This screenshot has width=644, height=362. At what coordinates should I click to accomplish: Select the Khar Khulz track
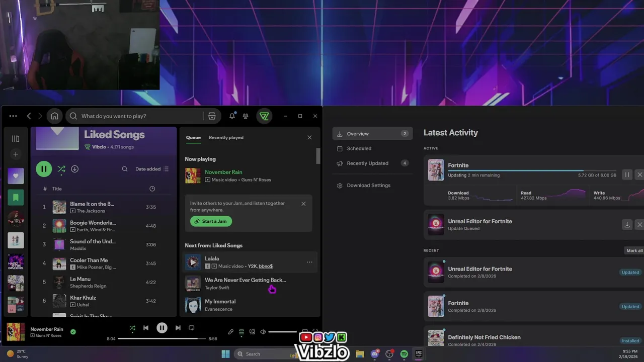(103, 301)
